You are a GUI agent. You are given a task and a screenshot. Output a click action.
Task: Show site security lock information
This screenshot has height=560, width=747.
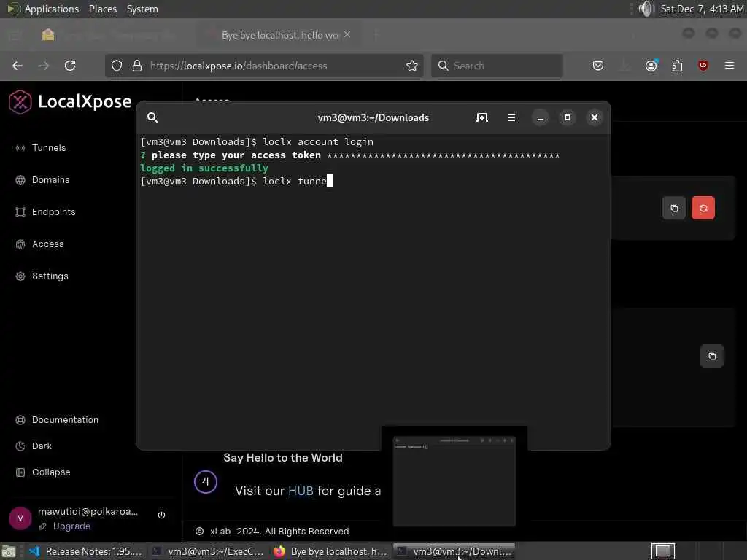tap(137, 66)
